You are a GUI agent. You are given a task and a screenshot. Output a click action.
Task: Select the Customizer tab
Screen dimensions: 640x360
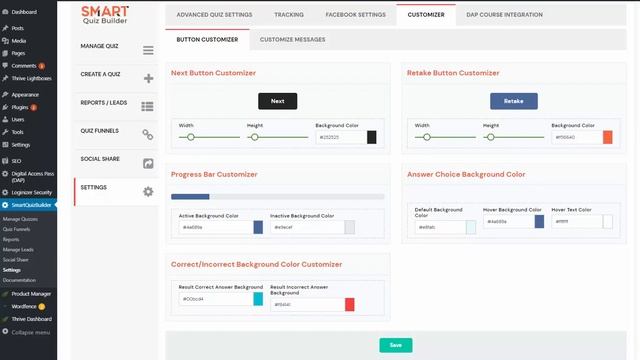click(426, 15)
